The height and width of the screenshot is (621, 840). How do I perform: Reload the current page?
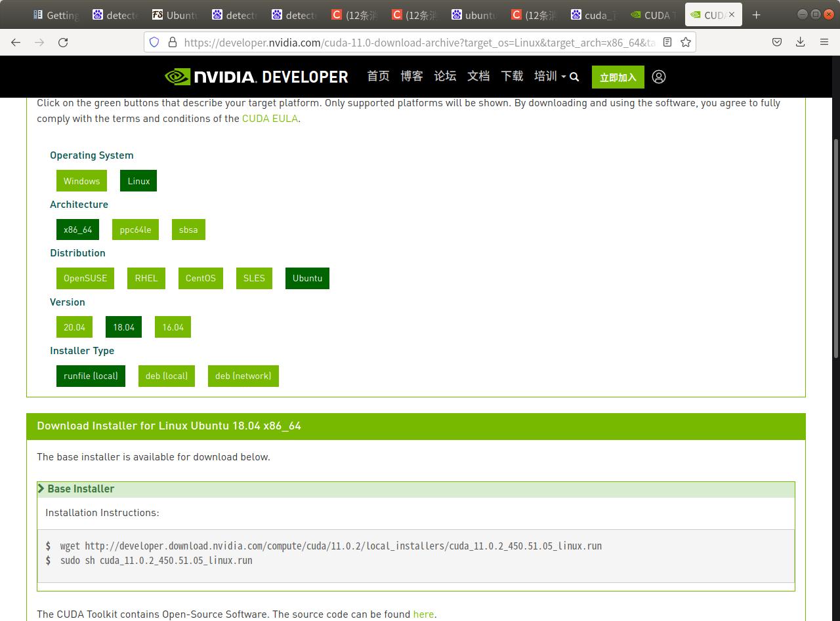[63, 42]
